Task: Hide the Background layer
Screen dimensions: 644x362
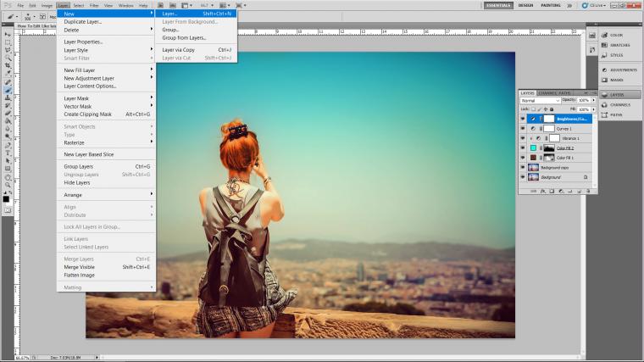Action: pos(523,177)
